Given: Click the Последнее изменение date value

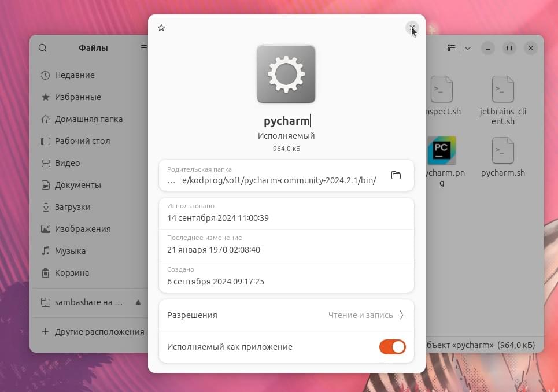Looking at the screenshot, I should pos(213,250).
